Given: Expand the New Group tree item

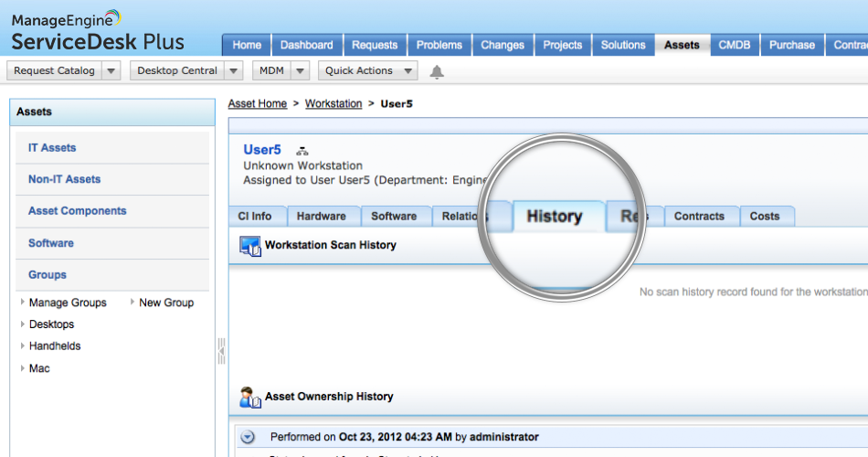Looking at the screenshot, I should 132,302.
